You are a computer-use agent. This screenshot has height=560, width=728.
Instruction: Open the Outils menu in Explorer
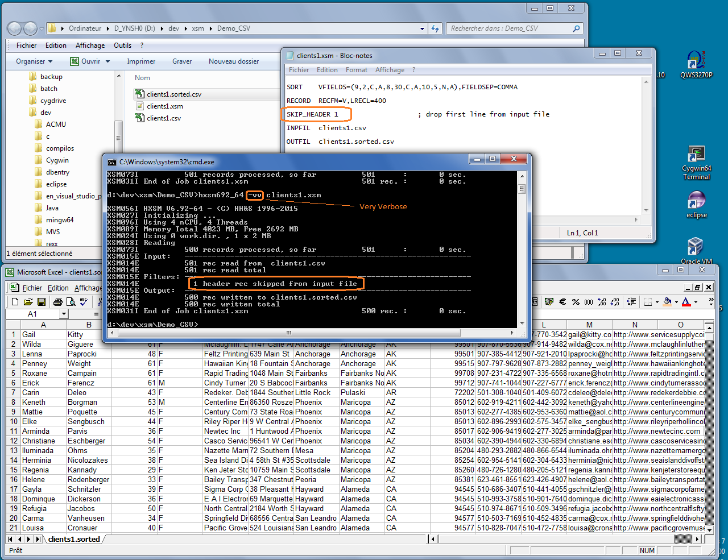pos(122,45)
